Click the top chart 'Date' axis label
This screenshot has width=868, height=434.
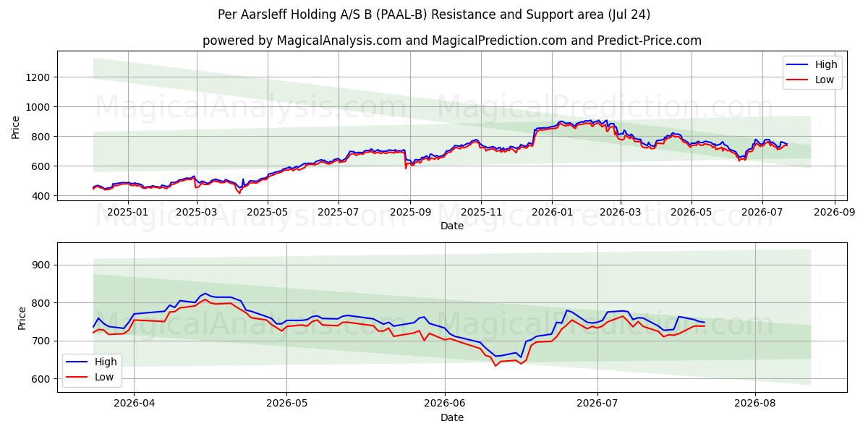click(x=452, y=226)
